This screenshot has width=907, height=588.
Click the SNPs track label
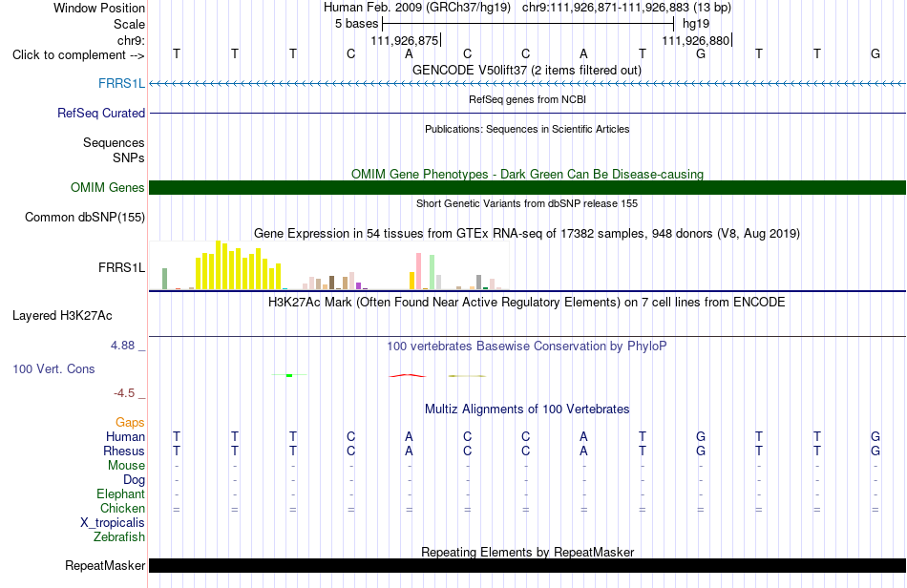pyautogui.click(x=129, y=157)
